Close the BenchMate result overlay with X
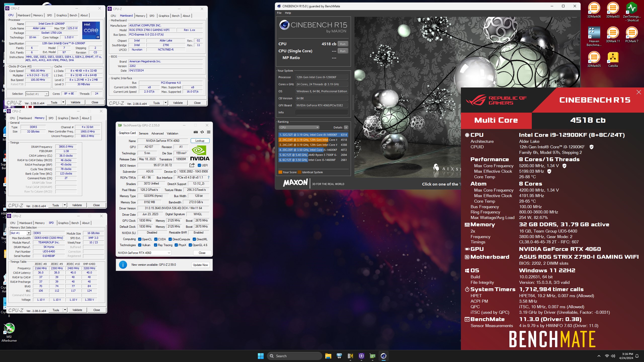The height and width of the screenshot is (362, 644). tap(638, 92)
